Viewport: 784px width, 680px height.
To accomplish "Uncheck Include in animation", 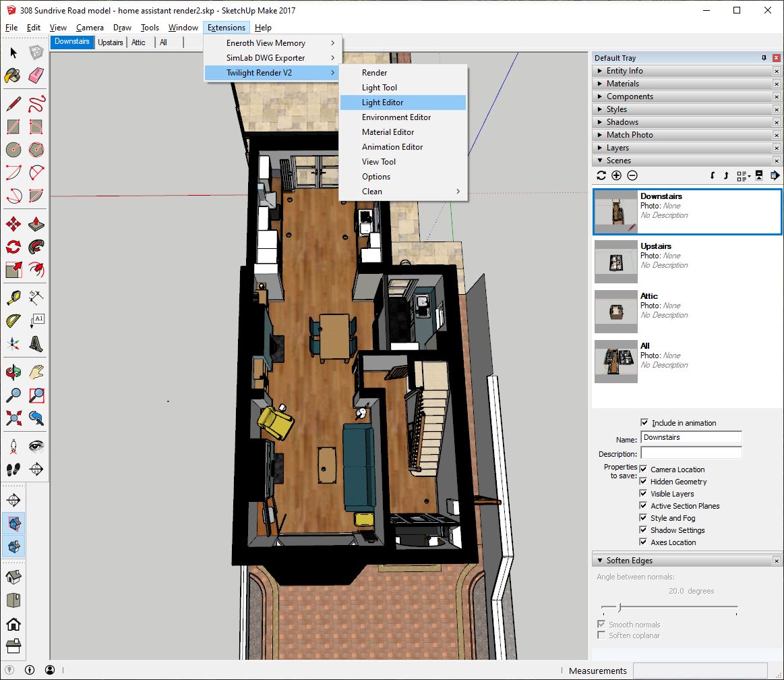I will 645,423.
